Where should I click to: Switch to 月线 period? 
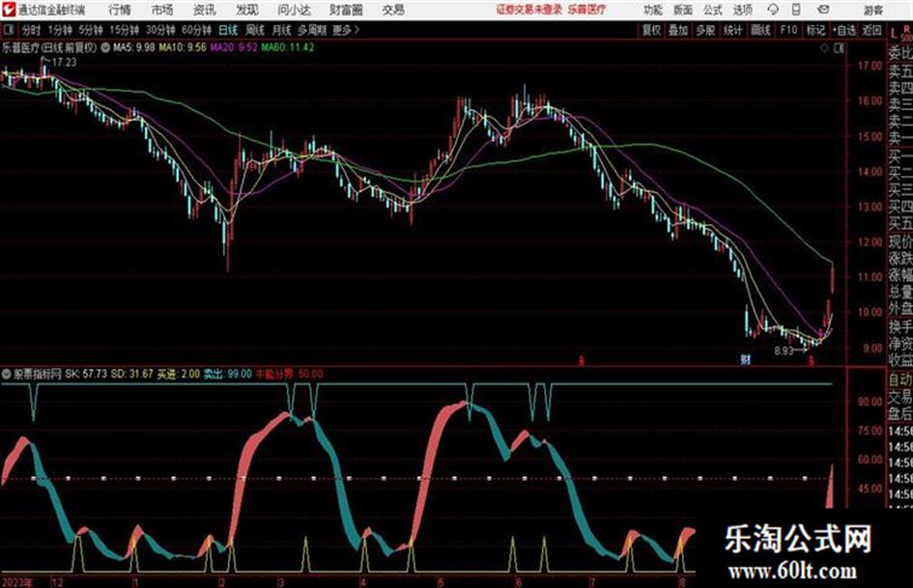282,30
